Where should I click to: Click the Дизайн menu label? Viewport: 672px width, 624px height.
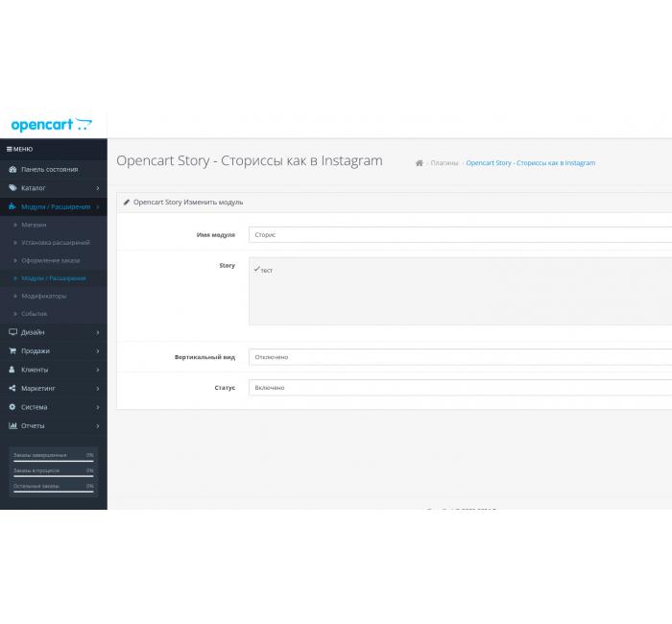tap(33, 332)
